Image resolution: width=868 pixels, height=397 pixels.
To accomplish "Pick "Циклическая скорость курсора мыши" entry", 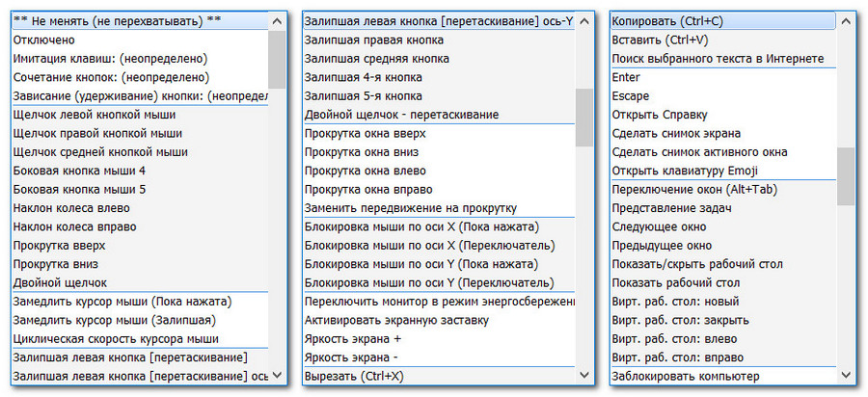I will (116, 339).
